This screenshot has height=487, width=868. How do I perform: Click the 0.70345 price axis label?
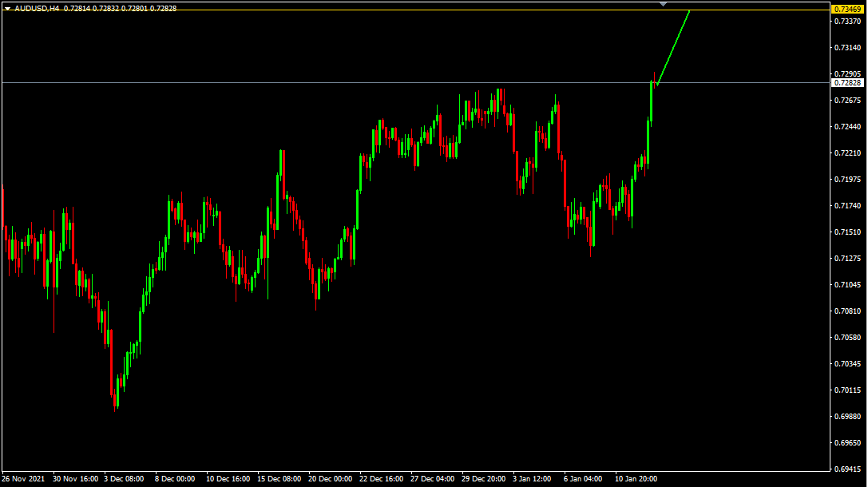point(847,363)
